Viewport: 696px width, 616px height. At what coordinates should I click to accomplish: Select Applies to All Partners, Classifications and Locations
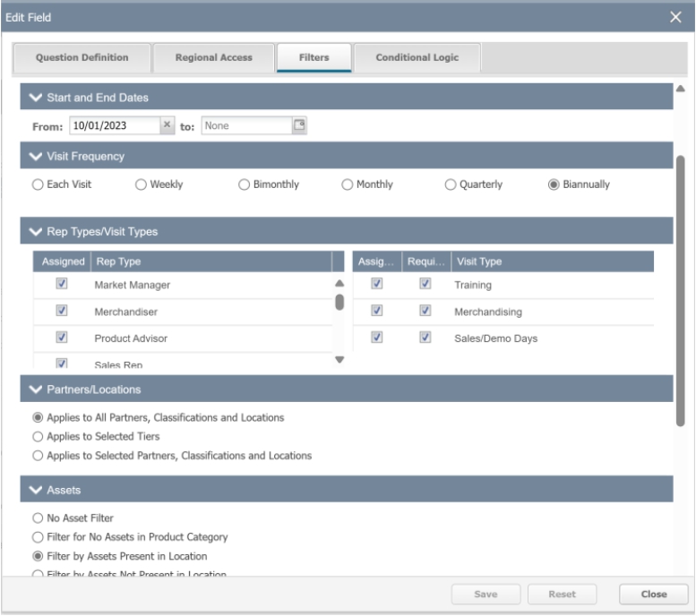[38, 417]
